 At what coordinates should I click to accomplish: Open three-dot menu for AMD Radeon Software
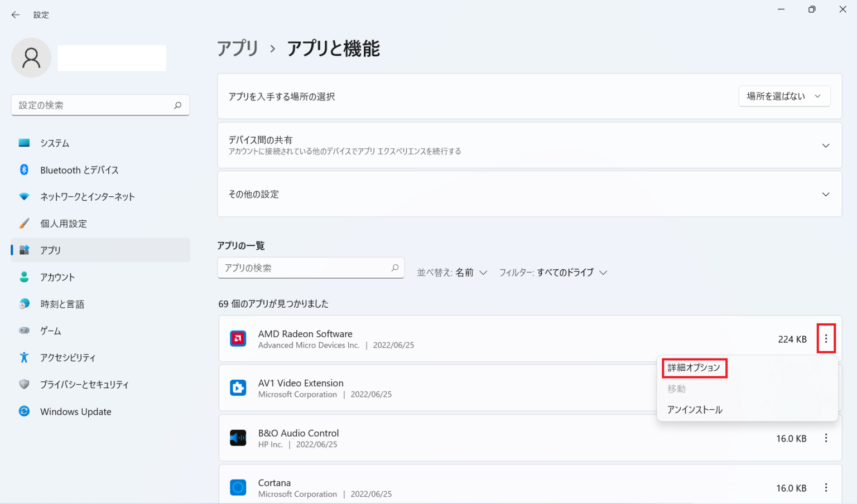pyautogui.click(x=826, y=339)
